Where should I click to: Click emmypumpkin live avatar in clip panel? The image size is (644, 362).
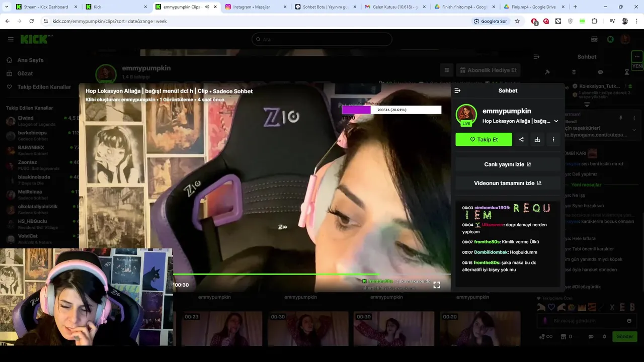coord(466,115)
